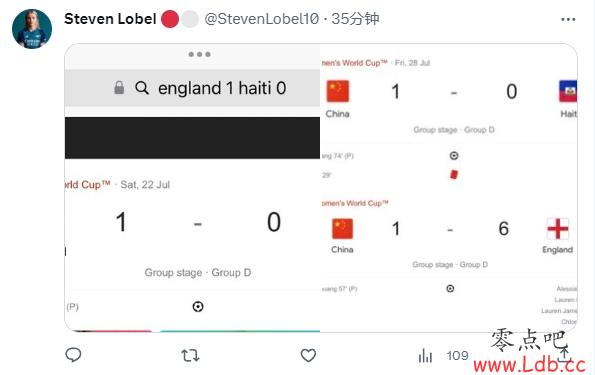This screenshot has height=375, width=595.
Task: Like the tweet with heart icon
Action: tap(308, 356)
